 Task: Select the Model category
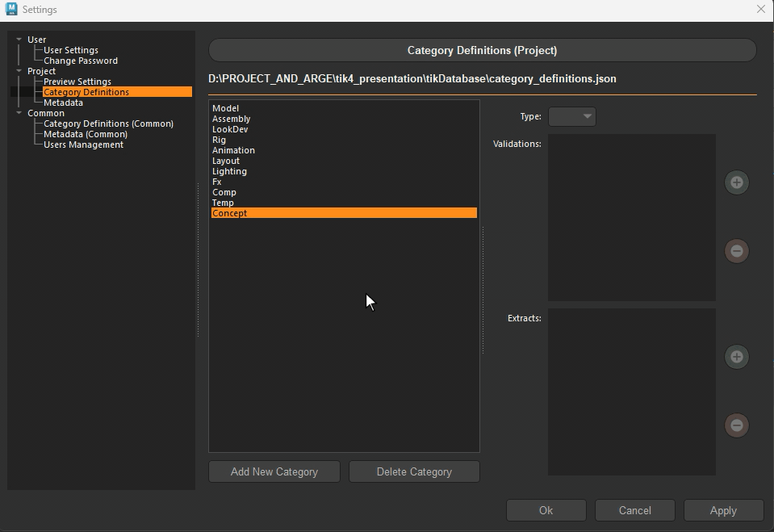pyautogui.click(x=344, y=108)
